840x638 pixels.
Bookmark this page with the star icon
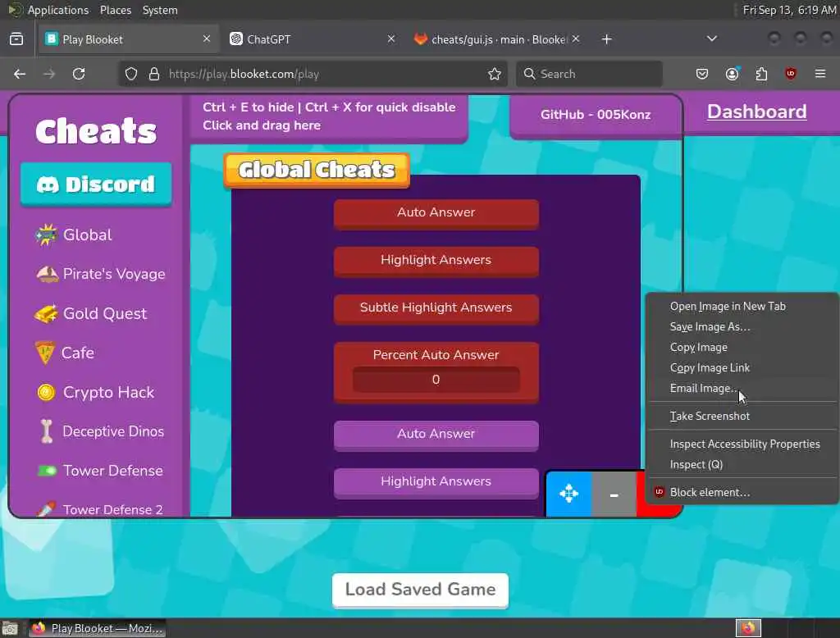495,74
